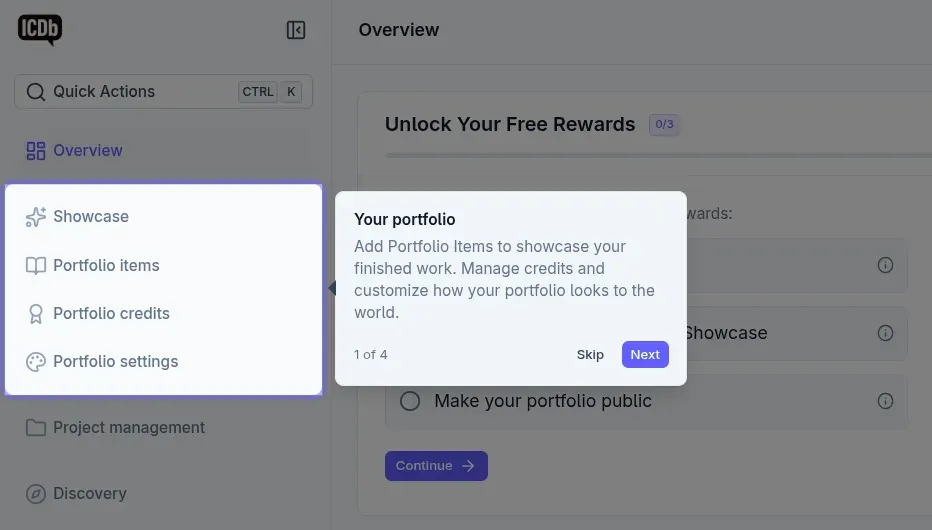Screen dimensions: 932x530
Task: Go to Portfolio settings in sidebar
Action: pyautogui.click(x=115, y=362)
